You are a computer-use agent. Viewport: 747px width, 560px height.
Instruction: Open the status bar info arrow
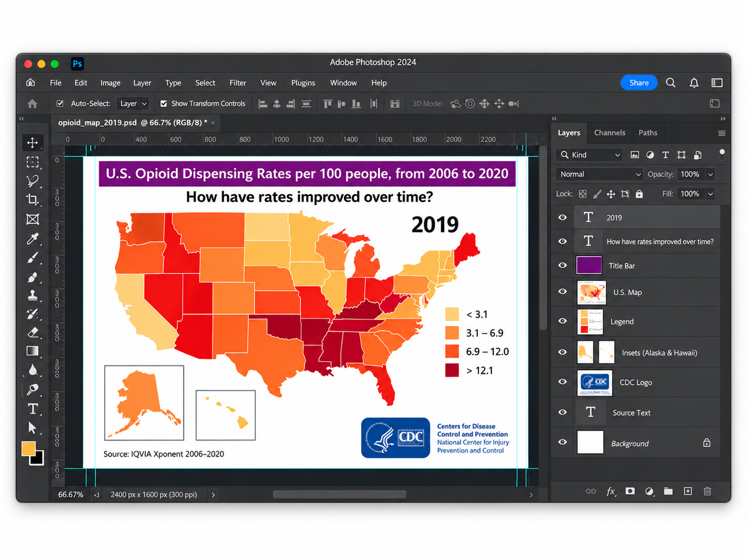[x=213, y=495]
